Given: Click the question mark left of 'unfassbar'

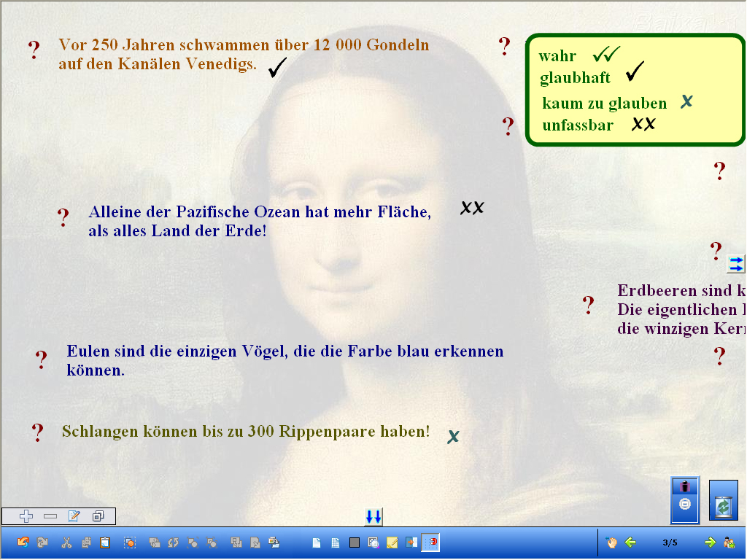Looking at the screenshot, I should pyautogui.click(x=508, y=126).
